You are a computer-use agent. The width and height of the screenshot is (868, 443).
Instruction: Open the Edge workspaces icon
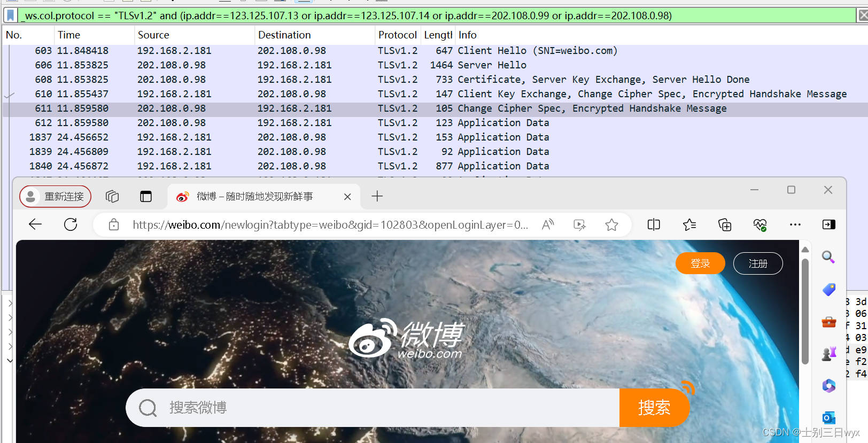point(112,197)
